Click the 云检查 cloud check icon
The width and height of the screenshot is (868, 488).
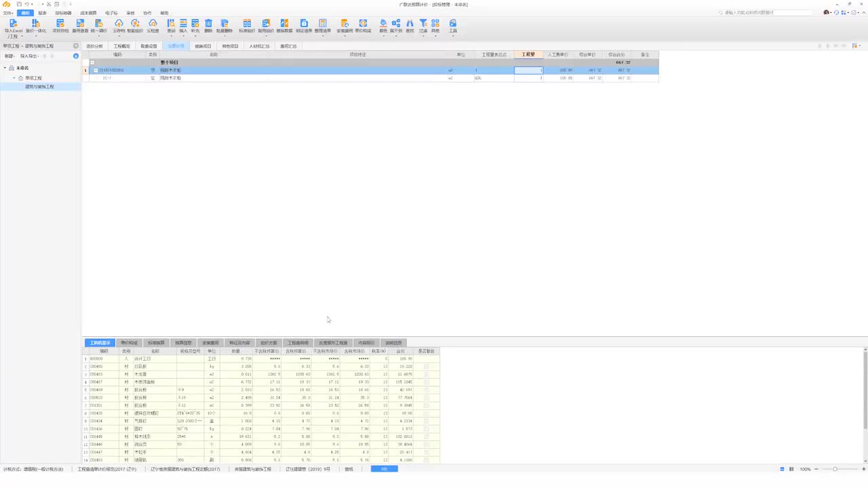[x=153, y=26]
